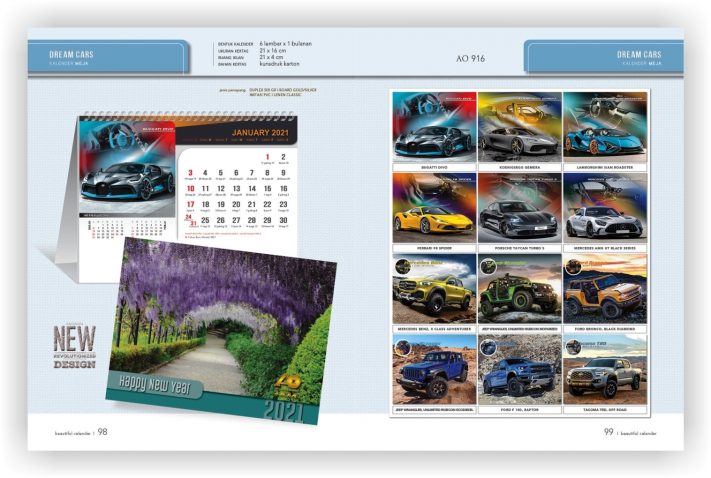Click the 'JANUARY 2021' calendar heading
This screenshot has width=711, height=478.
260,133
